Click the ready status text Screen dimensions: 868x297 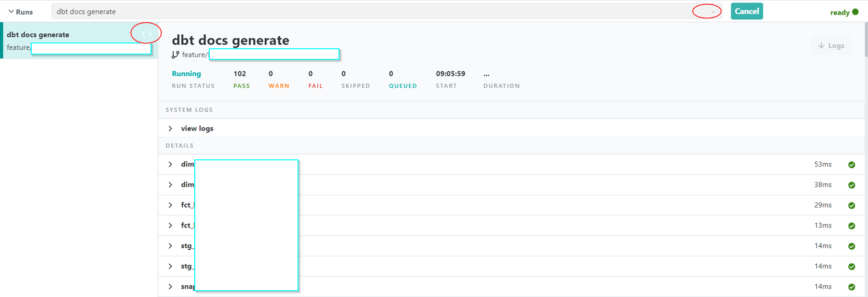click(840, 13)
